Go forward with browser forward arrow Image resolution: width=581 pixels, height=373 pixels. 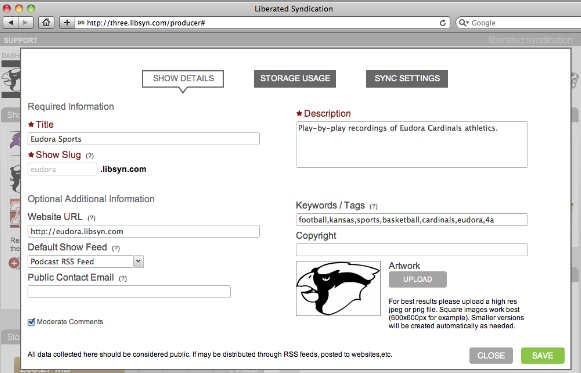pos(25,23)
